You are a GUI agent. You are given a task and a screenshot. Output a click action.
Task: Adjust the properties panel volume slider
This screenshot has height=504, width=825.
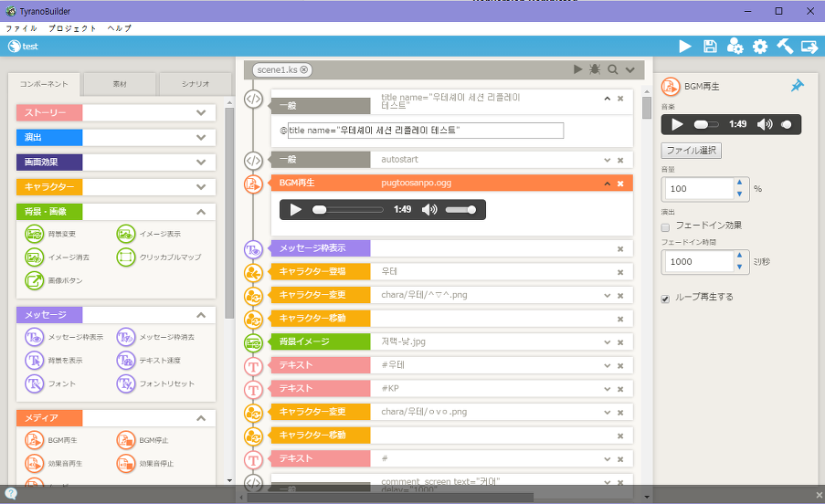coord(787,124)
